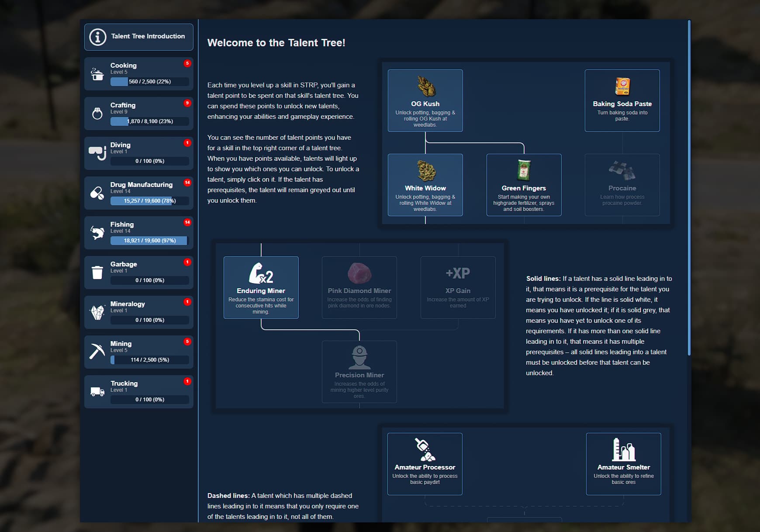This screenshot has height=532, width=760.
Task: Click the Amateur Smelter factory icon
Action: pos(624,449)
